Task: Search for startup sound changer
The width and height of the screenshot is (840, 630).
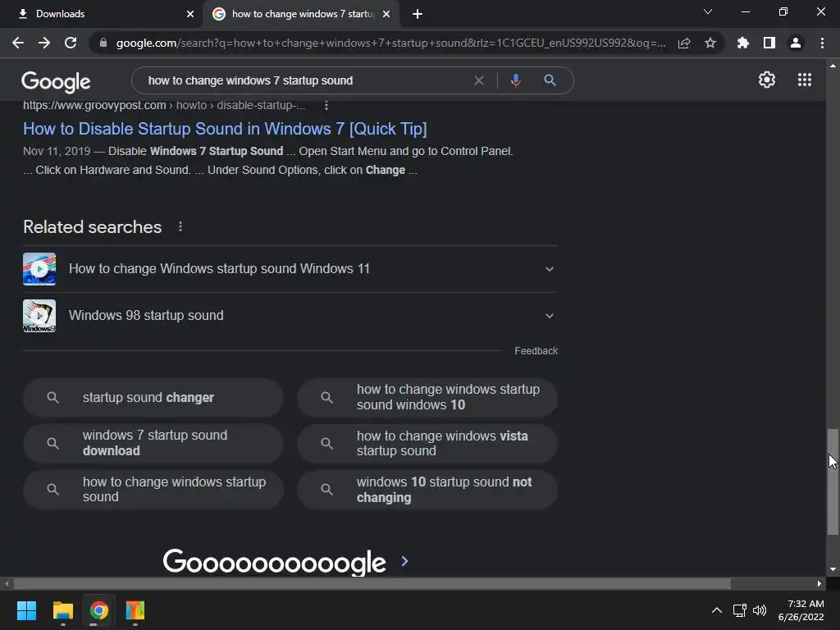Action: 153,398
